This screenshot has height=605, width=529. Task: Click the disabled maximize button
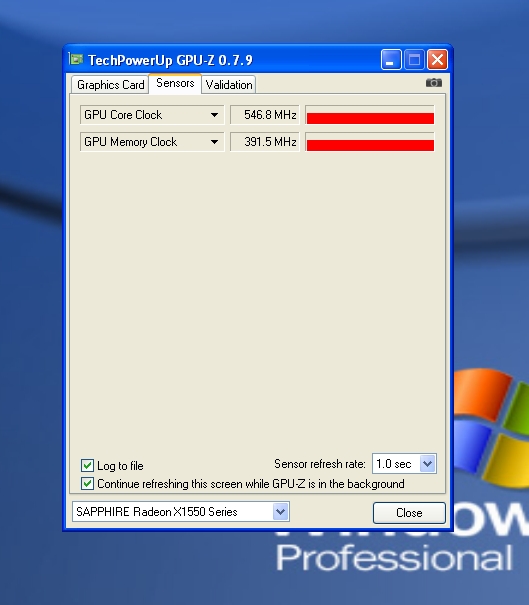click(414, 60)
